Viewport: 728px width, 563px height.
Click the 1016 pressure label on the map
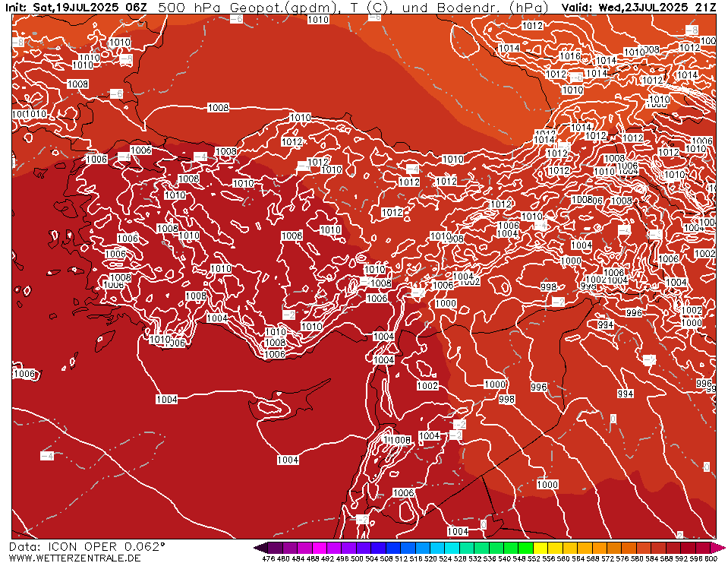click(x=570, y=56)
